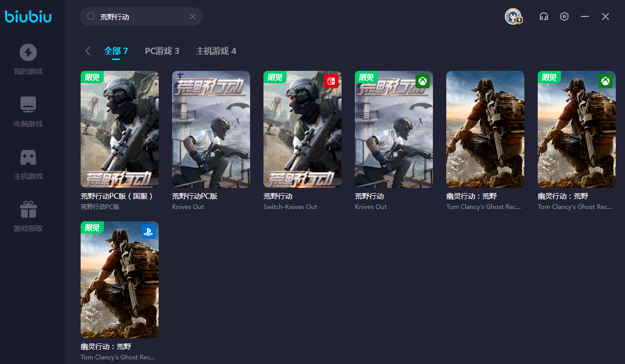The width and height of the screenshot is (625, 364).
Task: Open PlayStation 幽灵行动：荒野 game cover
Action: coord(120,279)
